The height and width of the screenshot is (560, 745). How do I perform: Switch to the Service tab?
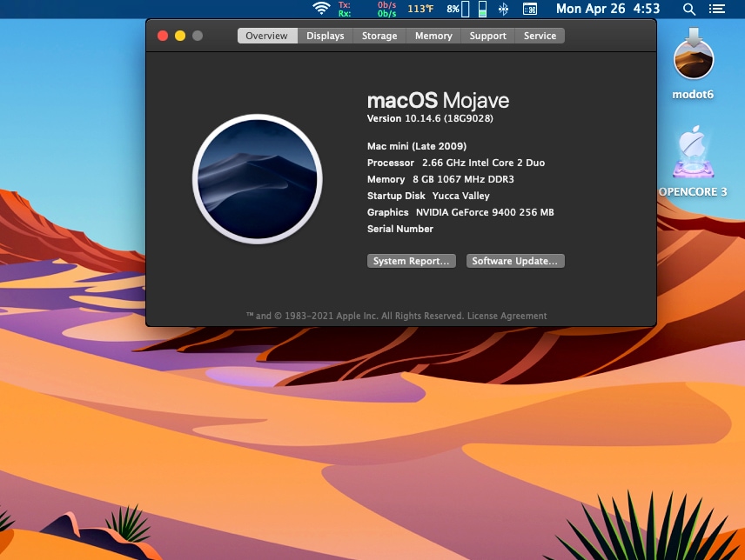(x=540, y=36)
